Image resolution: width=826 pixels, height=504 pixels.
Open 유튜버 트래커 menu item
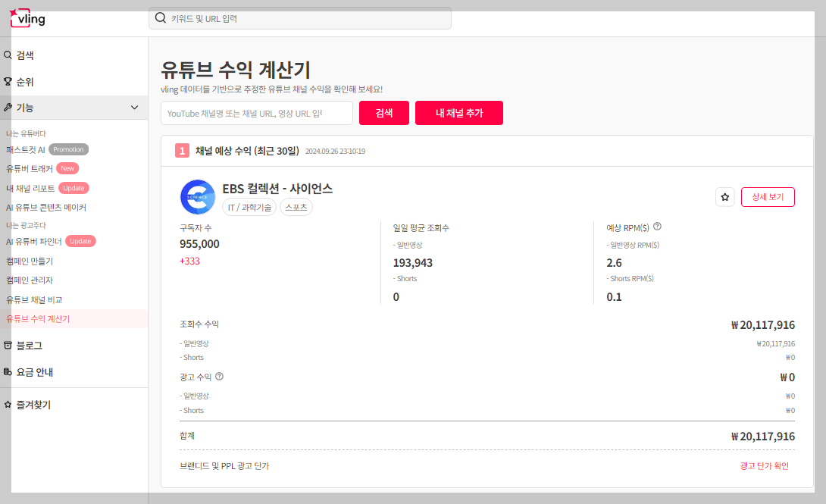click(29, 168)
